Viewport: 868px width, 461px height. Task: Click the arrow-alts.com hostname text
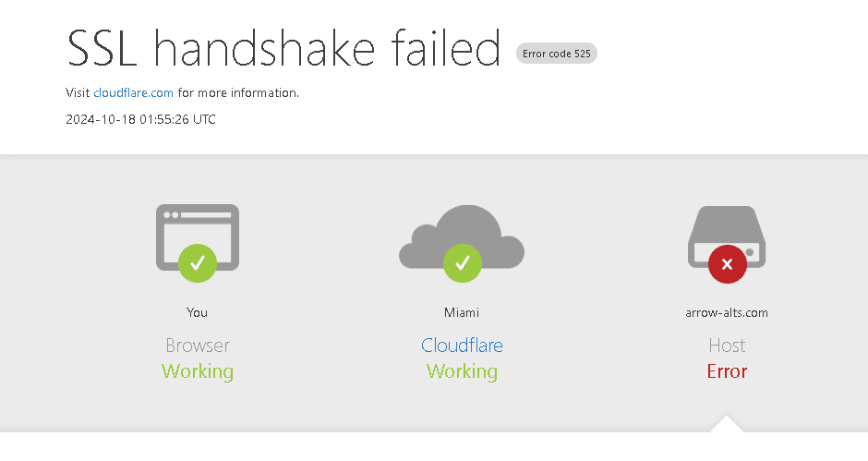727,312
